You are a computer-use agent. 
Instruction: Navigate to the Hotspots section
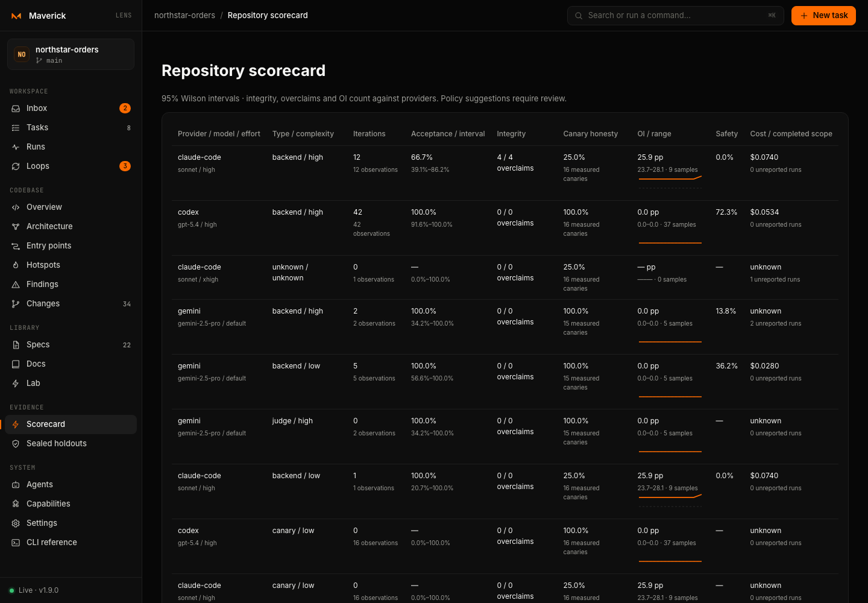(71, 265)
